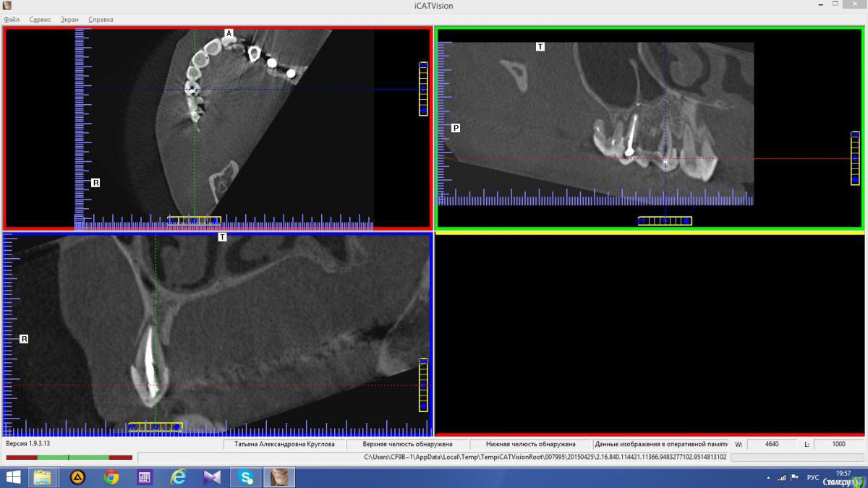Click the T orientation marker in sagittal view

pyautogui.click(x=540, y=46)
